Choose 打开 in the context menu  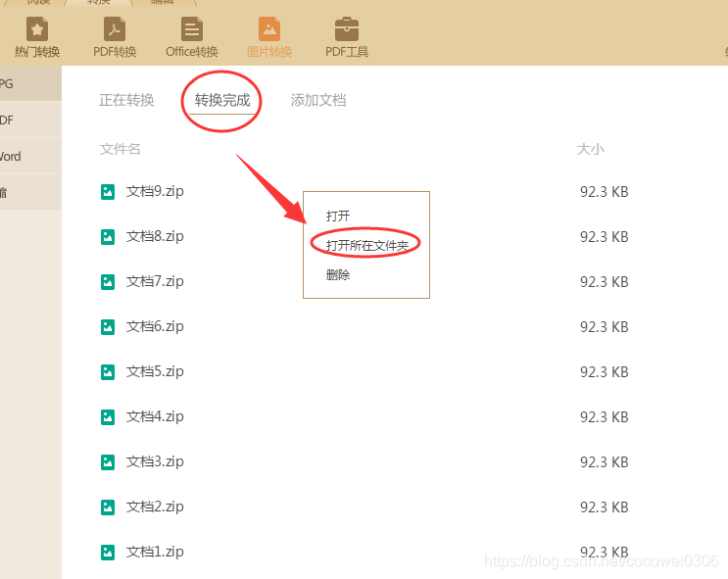pos(338,216)
